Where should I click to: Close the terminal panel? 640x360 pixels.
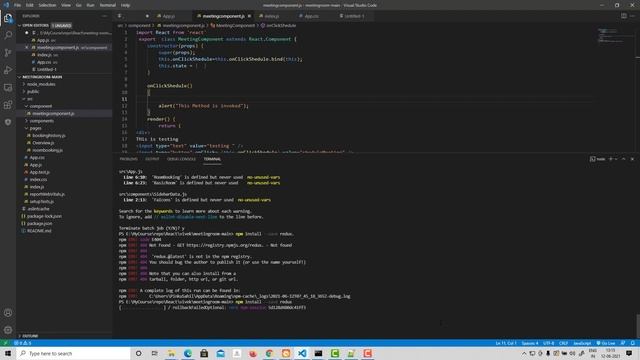pos(632,159)
